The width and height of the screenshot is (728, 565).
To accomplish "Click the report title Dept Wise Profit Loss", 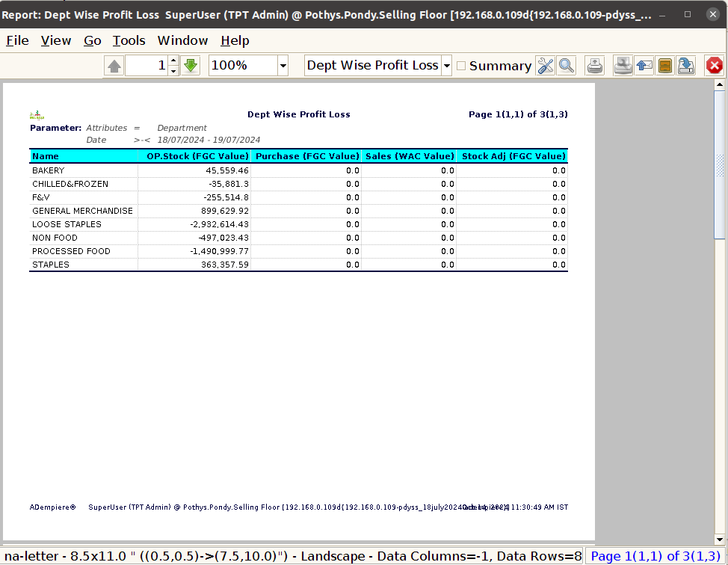I will pyautogui.click(x=298, y=114).
